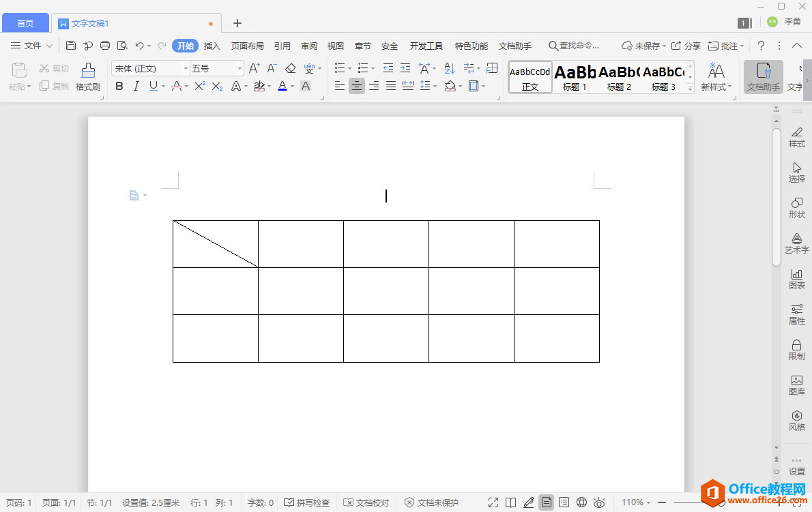The width and height of the screenshot is (812, 512).
Task: Click the Print icon in quick toolbar
Action: coord(105,46)
